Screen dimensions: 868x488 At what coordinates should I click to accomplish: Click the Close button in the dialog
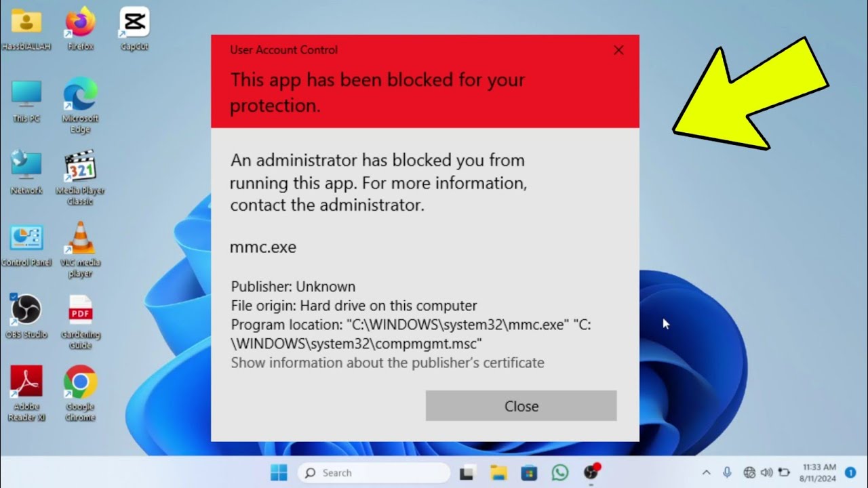[x=521, y=406]
